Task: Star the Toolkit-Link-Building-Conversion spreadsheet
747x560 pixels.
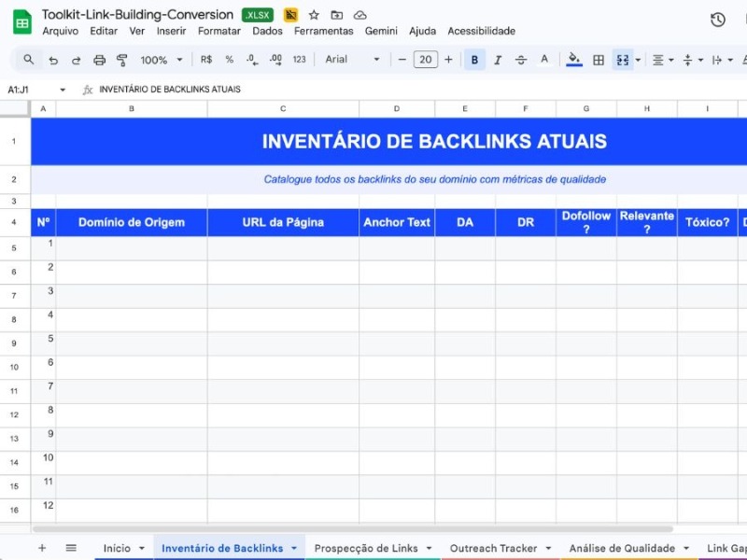Action: (313, 14)
